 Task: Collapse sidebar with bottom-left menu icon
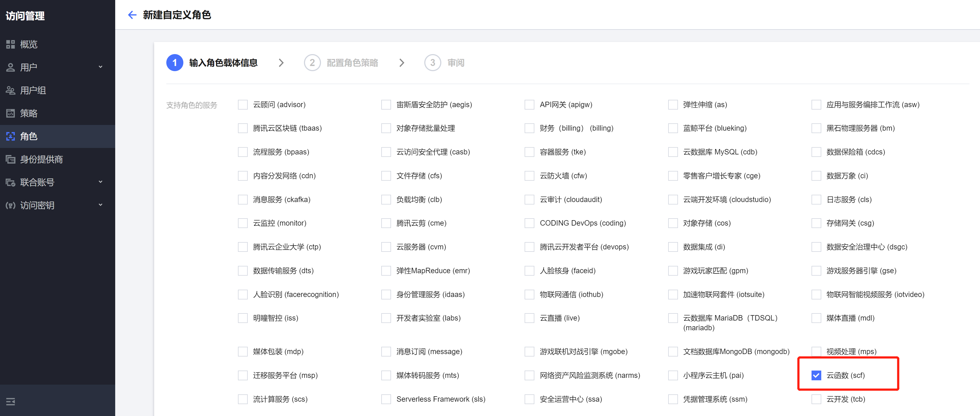[x=10, y=402]
